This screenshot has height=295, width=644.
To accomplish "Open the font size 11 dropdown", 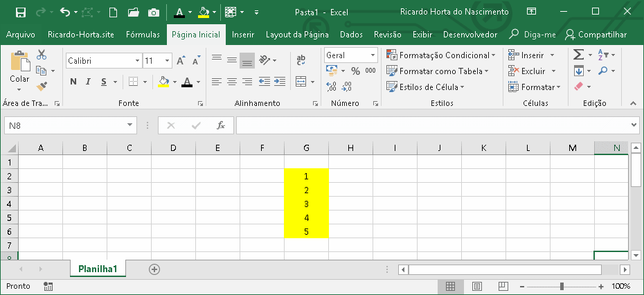I will (167, 61).
